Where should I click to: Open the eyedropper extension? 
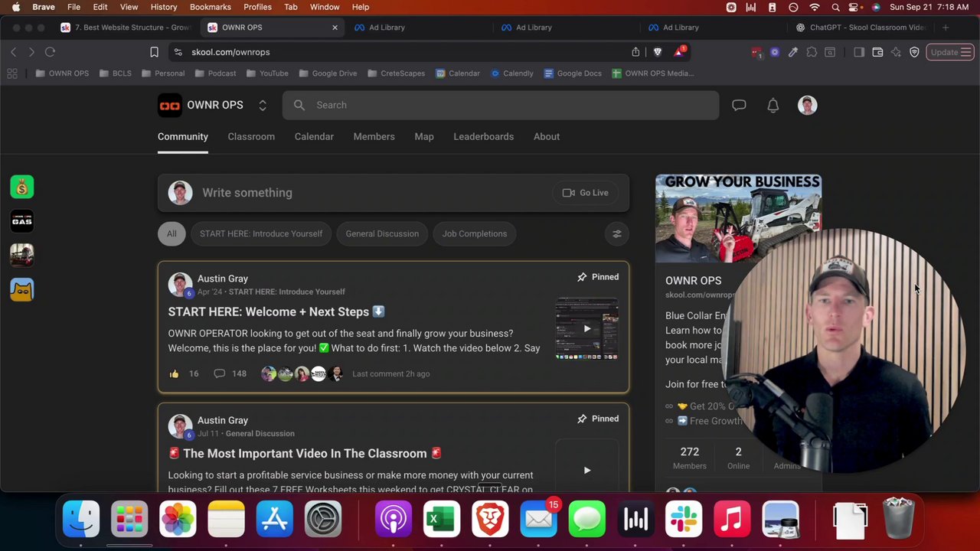tap(793, 52)
